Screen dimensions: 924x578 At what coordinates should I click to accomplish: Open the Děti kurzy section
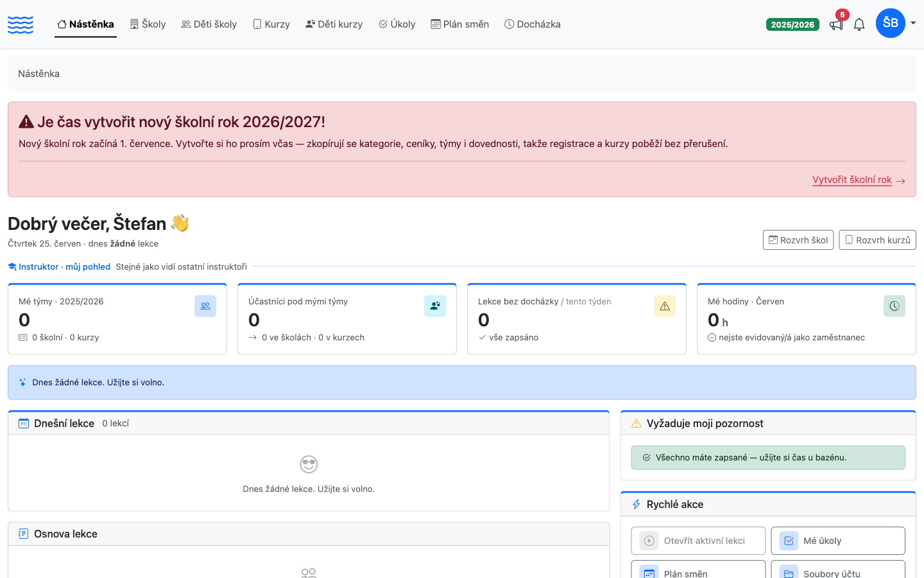[334, 24]
